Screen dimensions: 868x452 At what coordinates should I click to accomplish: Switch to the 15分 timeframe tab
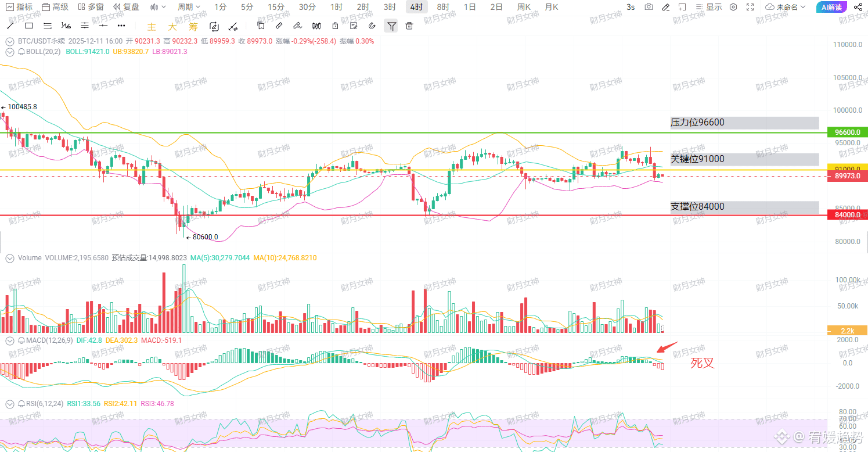pos(276,7)
